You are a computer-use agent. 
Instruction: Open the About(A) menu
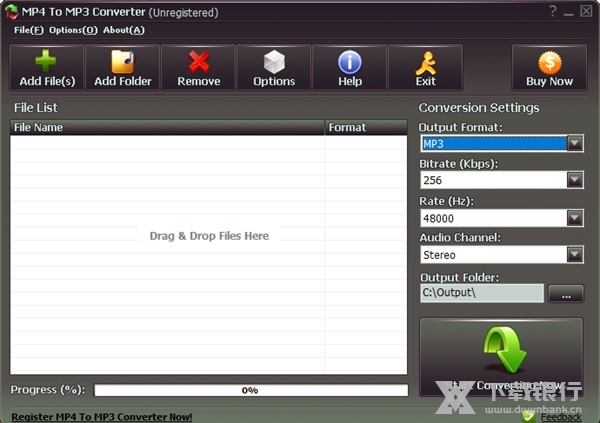coord(124,30)
